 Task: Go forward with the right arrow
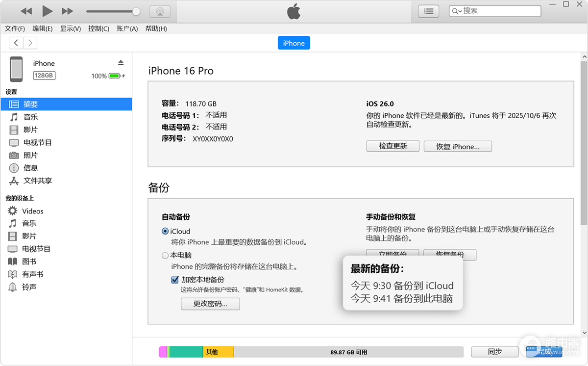coord(30,43)
